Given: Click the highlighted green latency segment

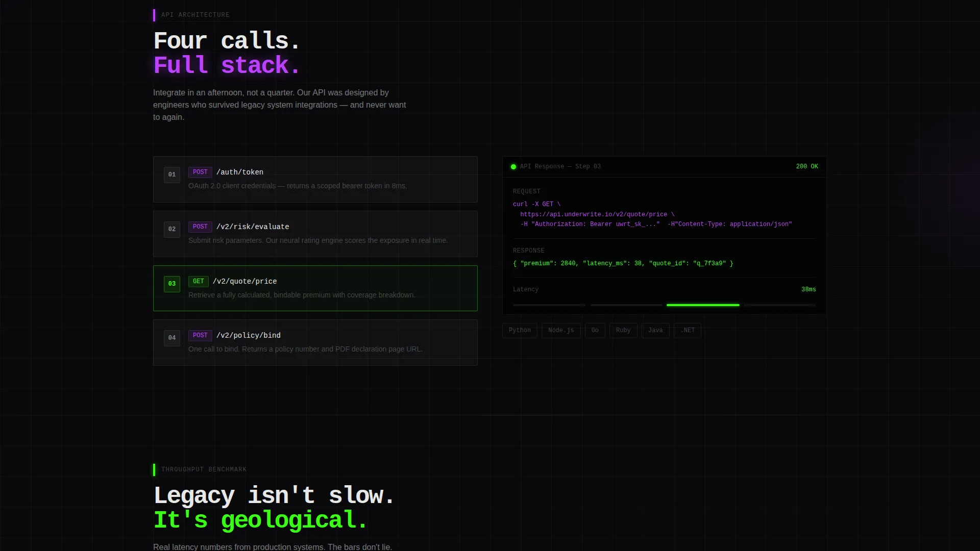Looking at the screenshot, I should click(703, 305).
